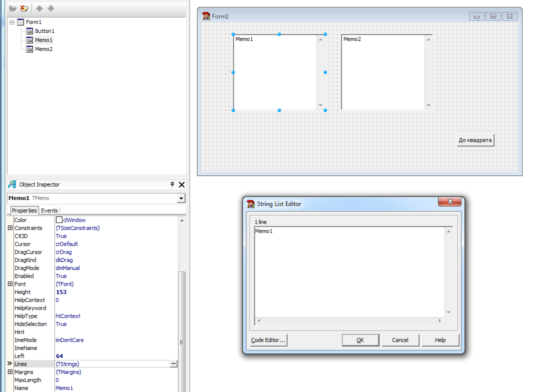Collapse the Form1 tree node
Screen dimensions: 536x392
[12, 22]
